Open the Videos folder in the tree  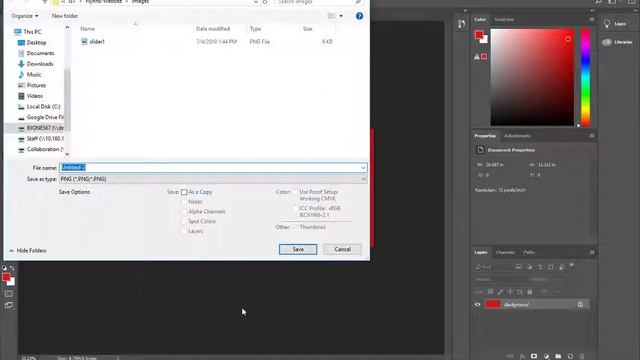coord(34,96)
